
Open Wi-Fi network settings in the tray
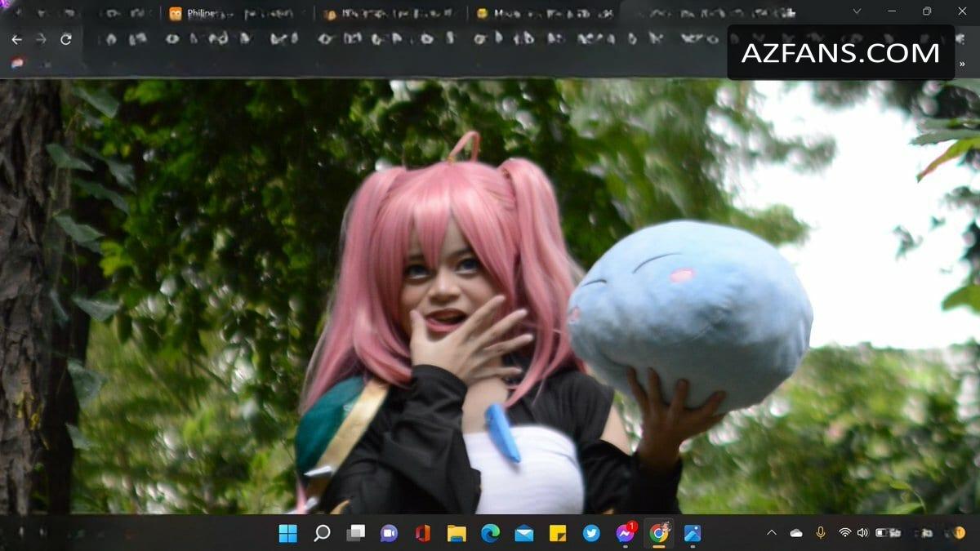pos(844,533)
